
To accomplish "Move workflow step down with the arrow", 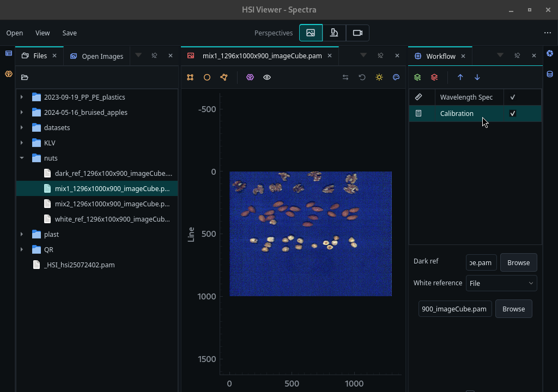I will coord(477,77).
